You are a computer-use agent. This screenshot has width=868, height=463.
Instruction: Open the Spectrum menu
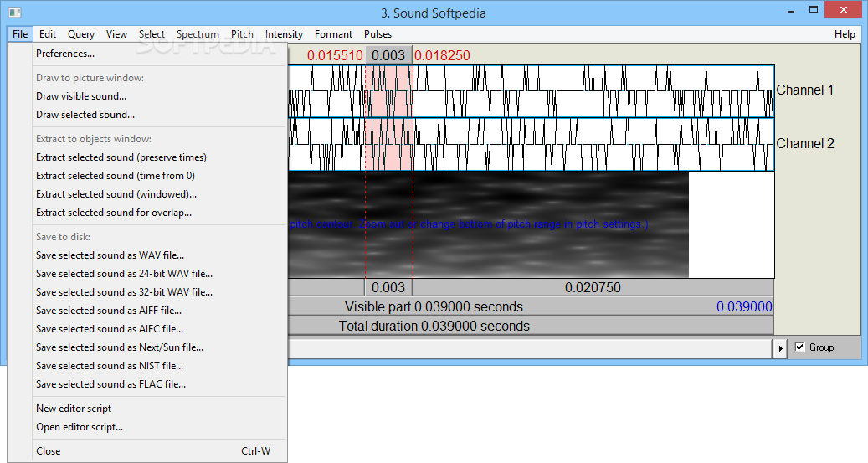pos(198,34)
